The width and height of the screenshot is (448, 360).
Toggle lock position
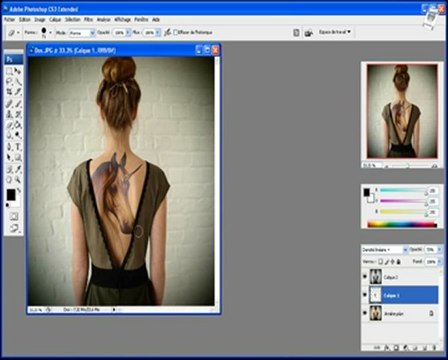coord(393,262)
